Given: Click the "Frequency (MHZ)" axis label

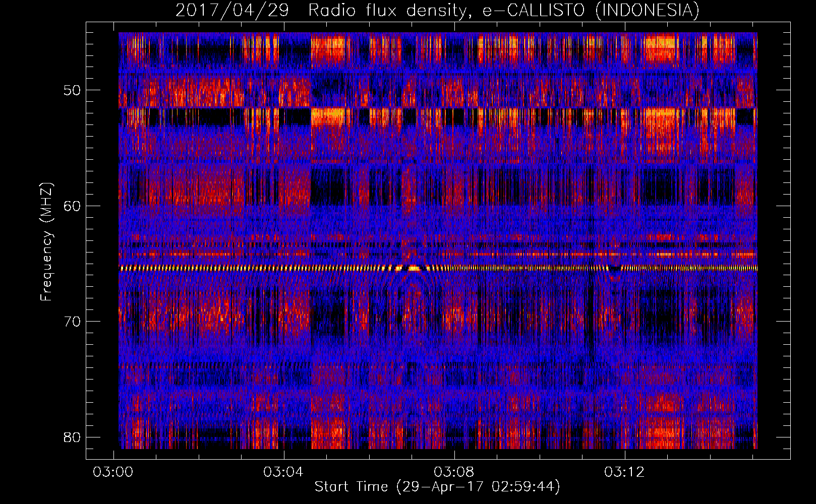Looking at the screenshot, I should (46, 242).
